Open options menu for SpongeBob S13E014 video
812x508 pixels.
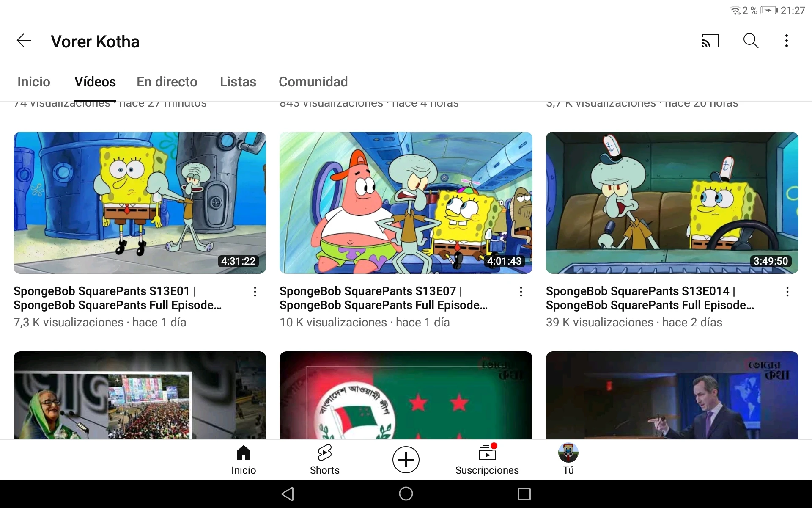click(787, 292)
